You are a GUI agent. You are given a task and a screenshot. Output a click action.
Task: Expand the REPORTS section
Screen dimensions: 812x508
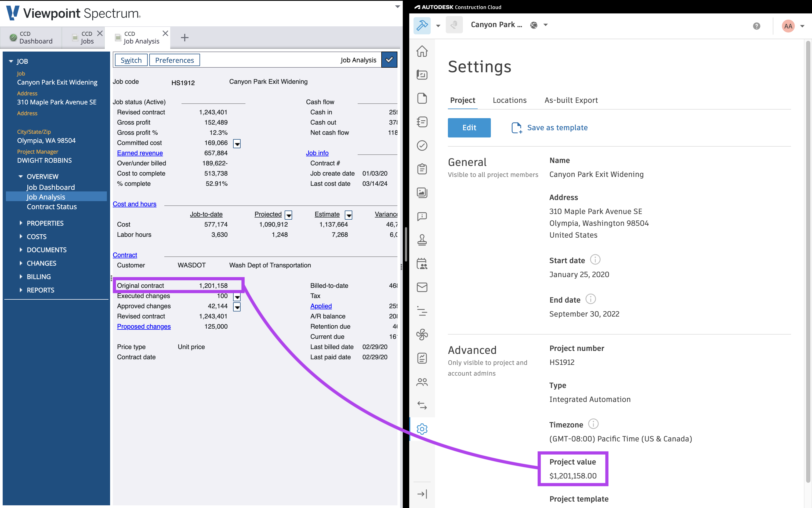(x=20, y=290)
